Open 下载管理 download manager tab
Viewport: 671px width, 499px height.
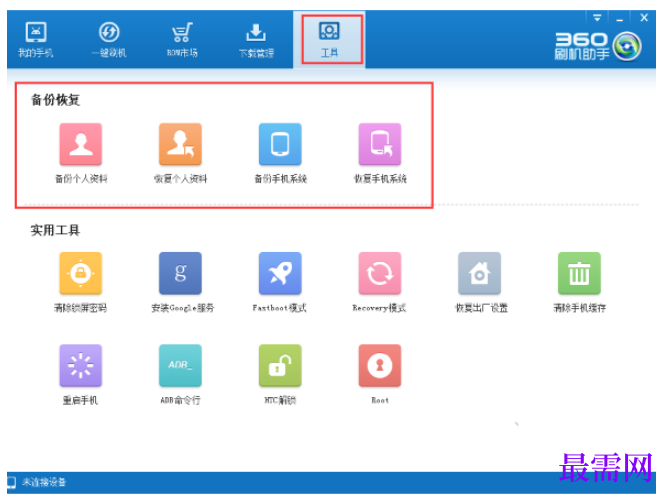click(256, 40)
